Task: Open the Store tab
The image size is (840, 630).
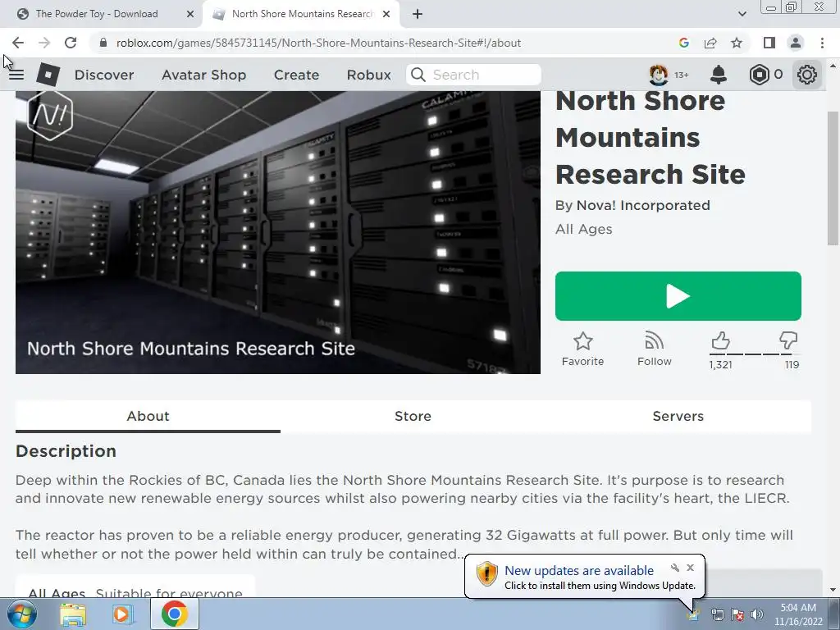Action: pyautogui.click(x=413, y=416)
